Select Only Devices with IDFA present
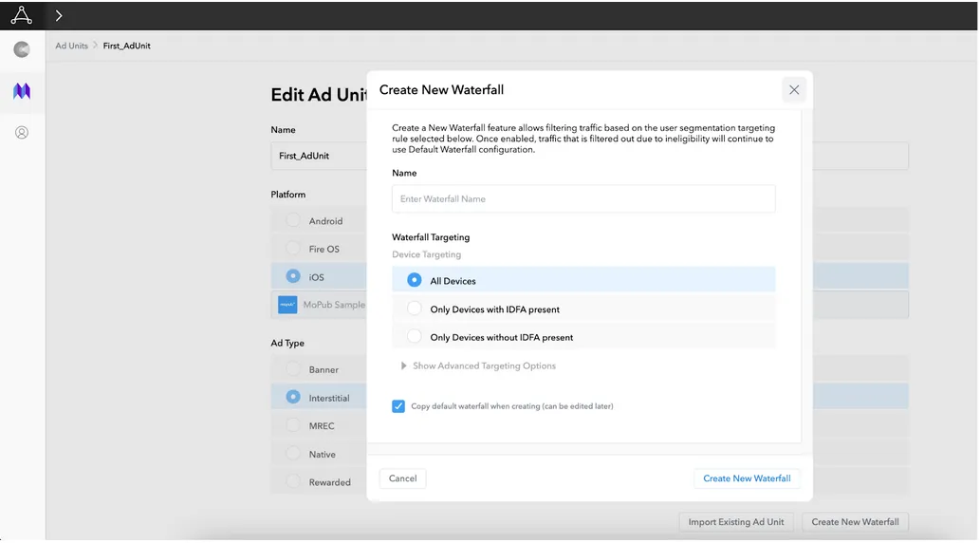The width and height of the screenshot is (980, 543). [x=414, y=309]
